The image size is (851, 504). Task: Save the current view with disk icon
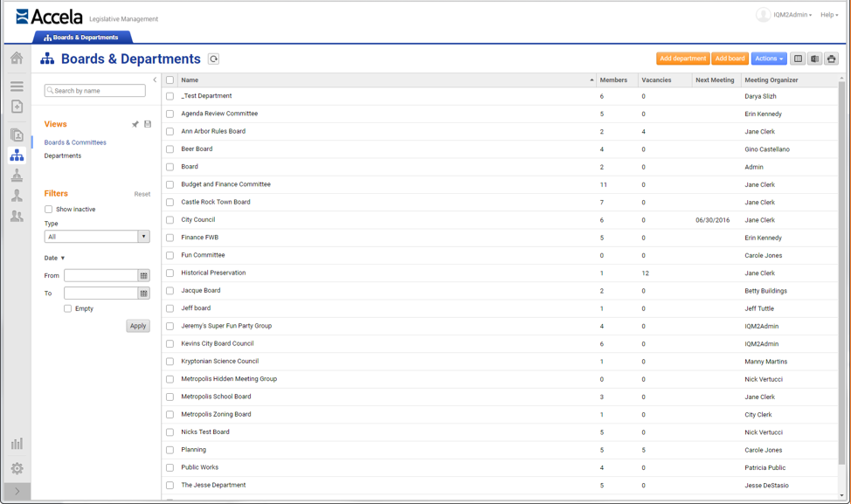pos(148,124)
